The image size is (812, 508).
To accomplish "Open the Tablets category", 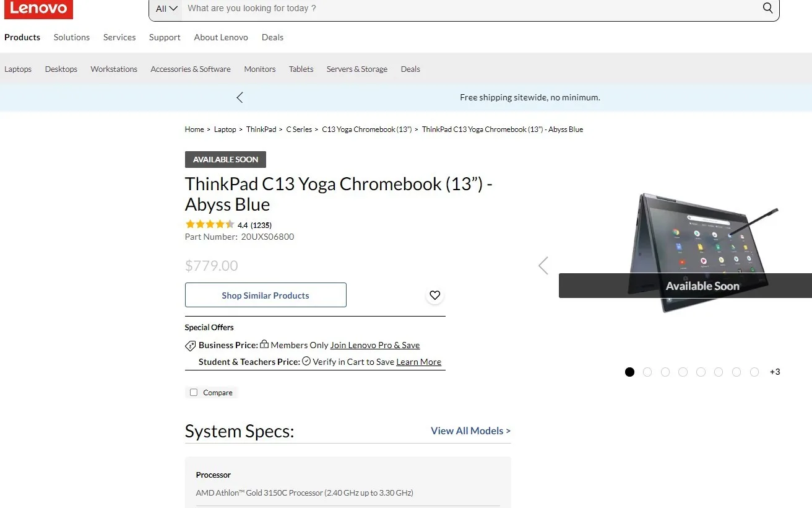I will click(x=301, y=69).
